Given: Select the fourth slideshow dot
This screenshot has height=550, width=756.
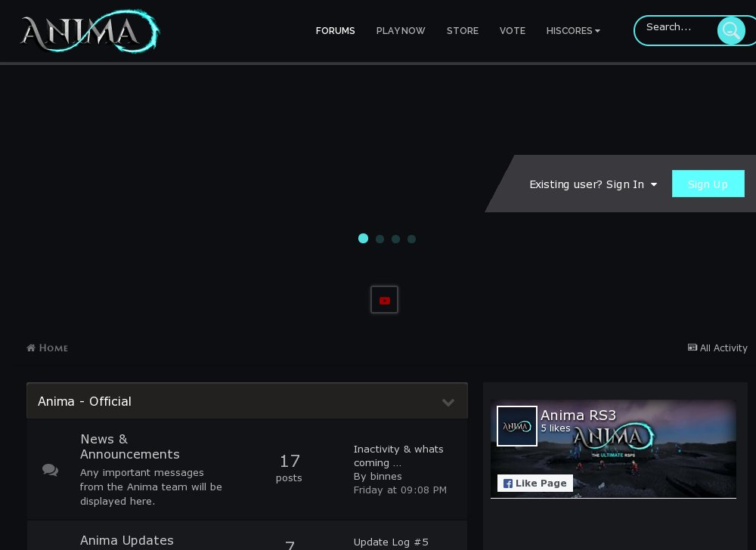Looking at the screenshot, I should tap(411, 239).
